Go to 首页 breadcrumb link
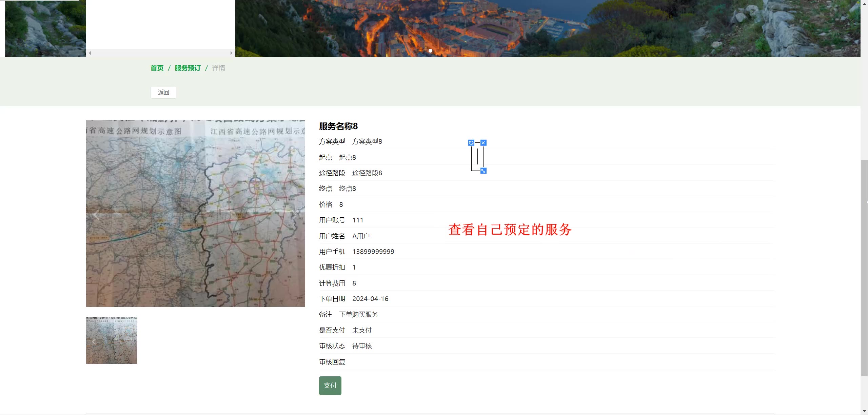The width and height of the screenshot is (868, 415). tap(157, 68)
